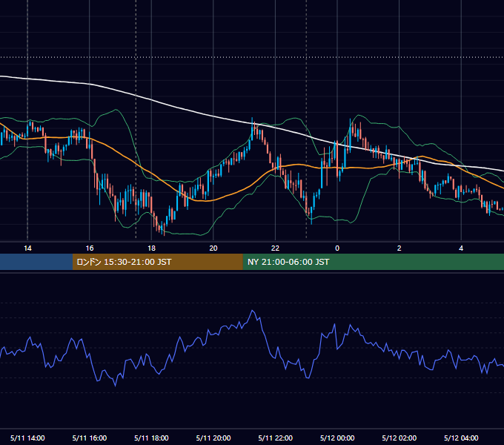Click the 5/12 02:00 date label
This screenshot has height=445, width=504.
(x=399, y=438)
